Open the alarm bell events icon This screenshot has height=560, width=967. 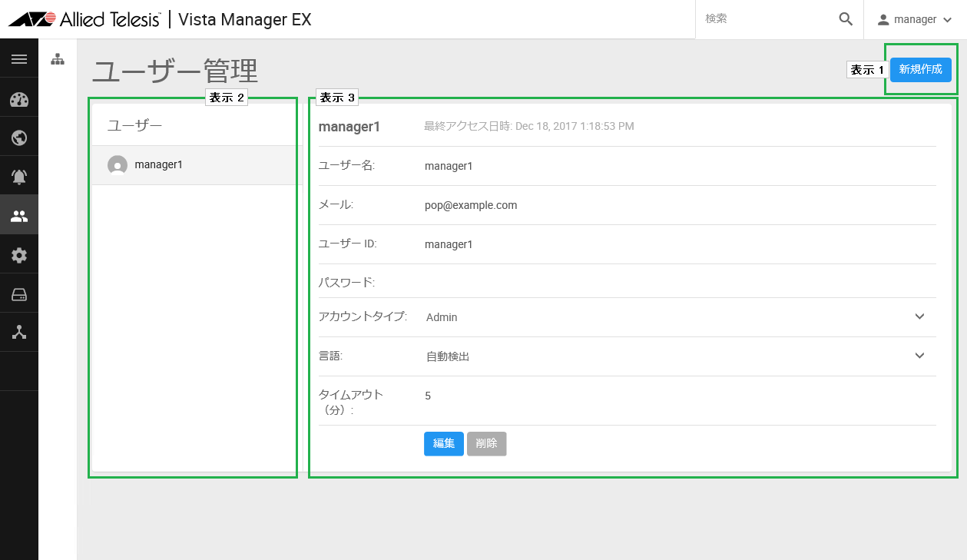click(19, 177)
